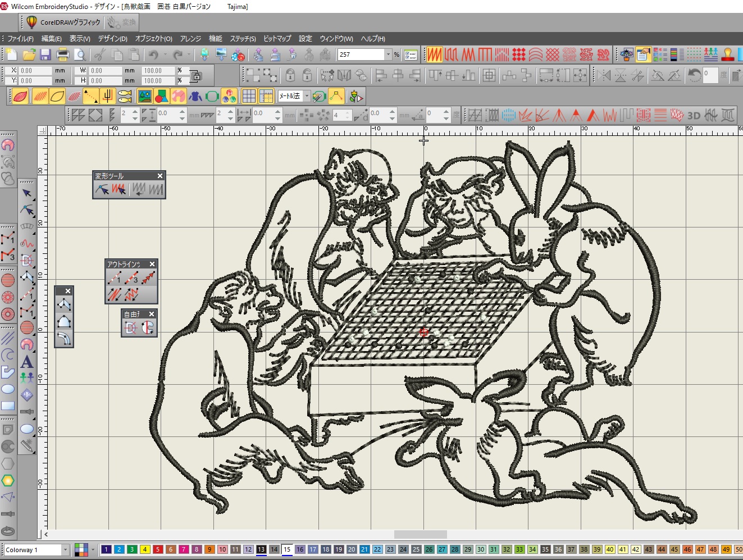743x560 pixels.
Task: Select color swatch 1 in the palette
Action: click(106, 549)
